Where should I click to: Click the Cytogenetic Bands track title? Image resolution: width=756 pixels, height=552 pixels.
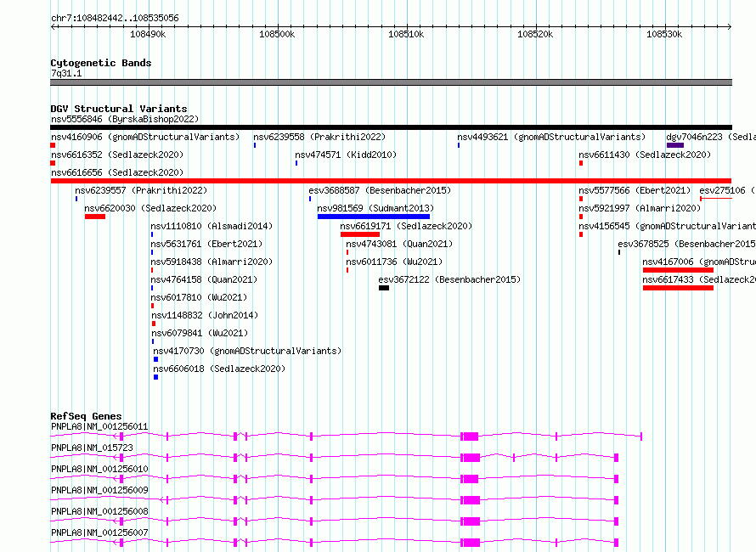(101, 63)
